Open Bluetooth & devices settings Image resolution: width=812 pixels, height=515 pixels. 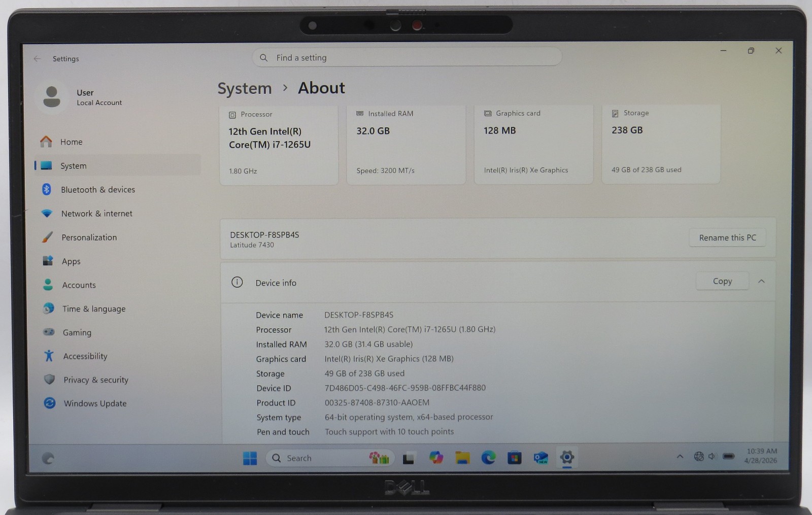pos(118,189)
